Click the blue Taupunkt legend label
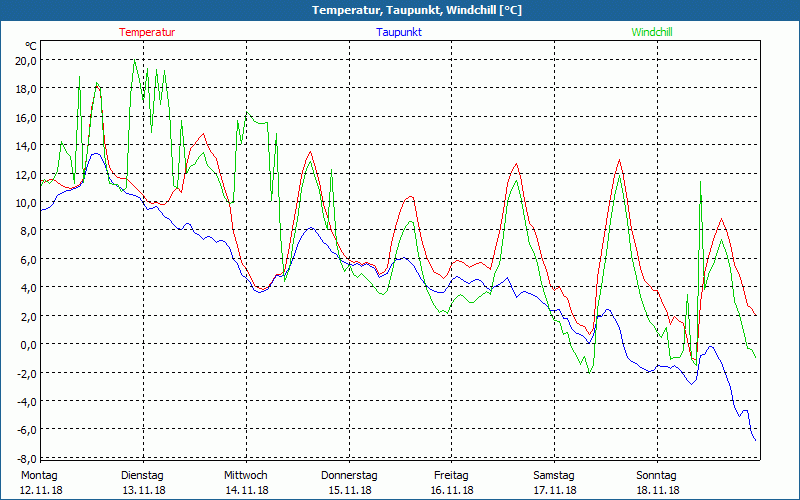Image resolution: width=800 pixels, height=500 pixels. pos(398,32)
